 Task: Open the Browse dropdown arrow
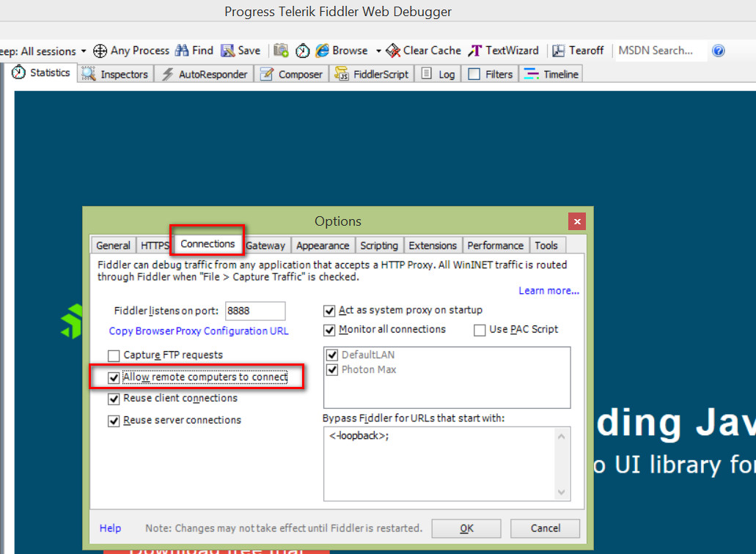coord(378,51)
